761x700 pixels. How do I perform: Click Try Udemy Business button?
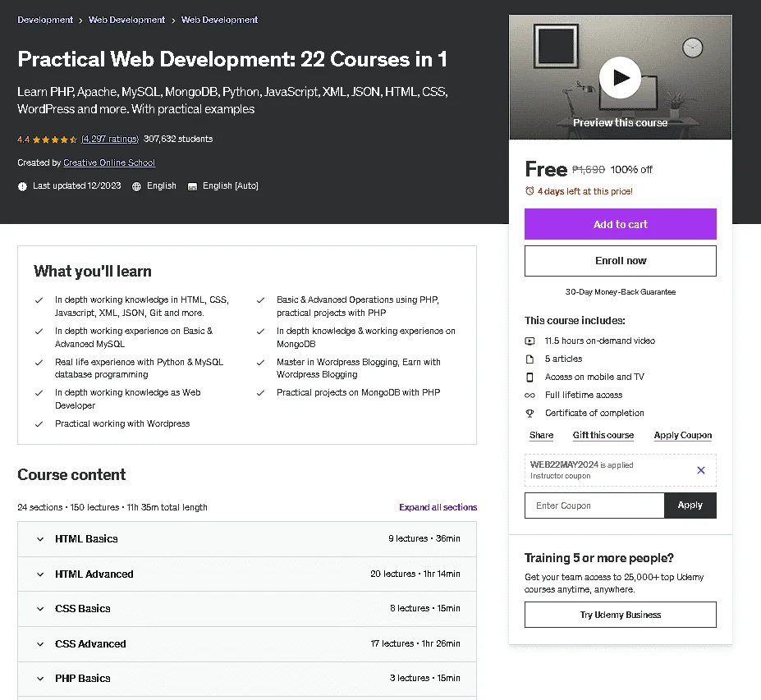click(x=621, y=615)
